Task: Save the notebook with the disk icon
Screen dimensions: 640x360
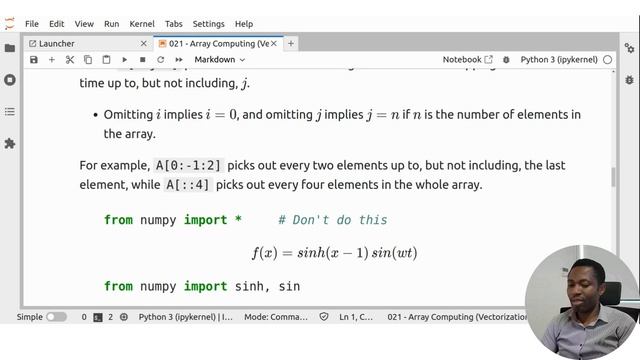Action: point(34,60)
